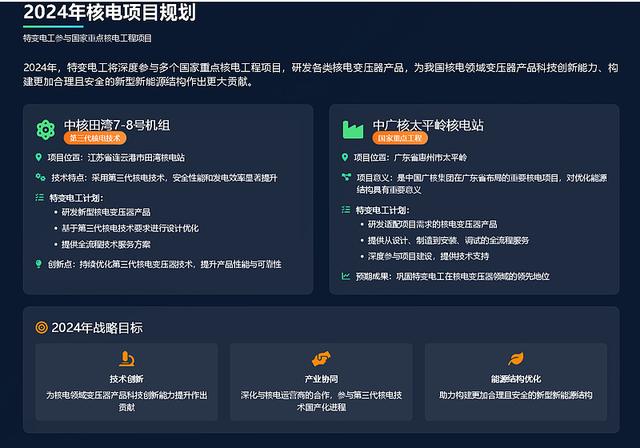
Task: Click the 第三代核电技术 orange tag
Action: point(95,138)
